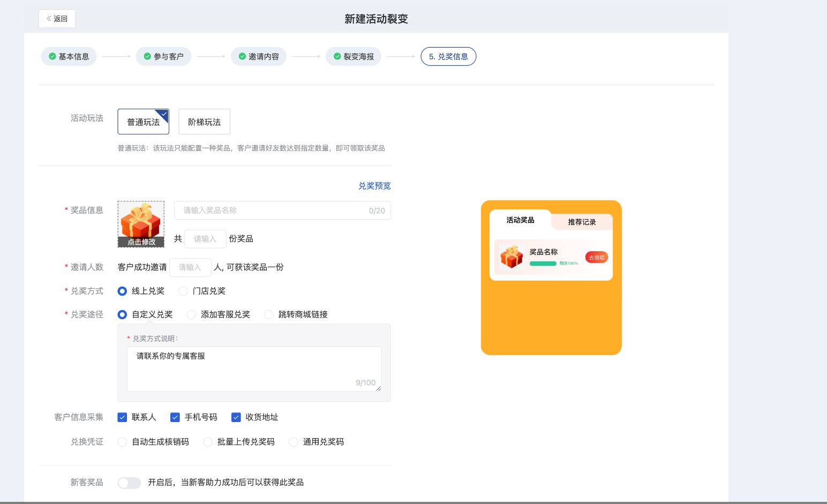Uncheck the 联系人 checkbox
The image size is (827, 504).
pos(122,417)
